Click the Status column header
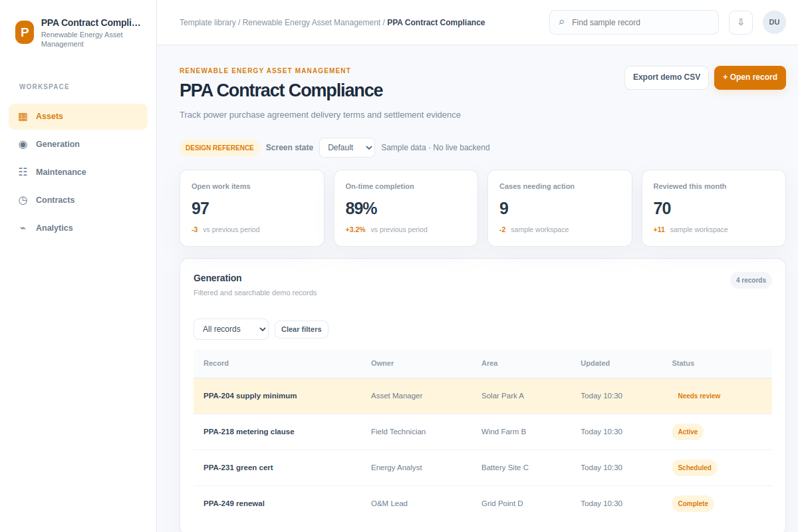The image size is (798, 532). (683, 363)
